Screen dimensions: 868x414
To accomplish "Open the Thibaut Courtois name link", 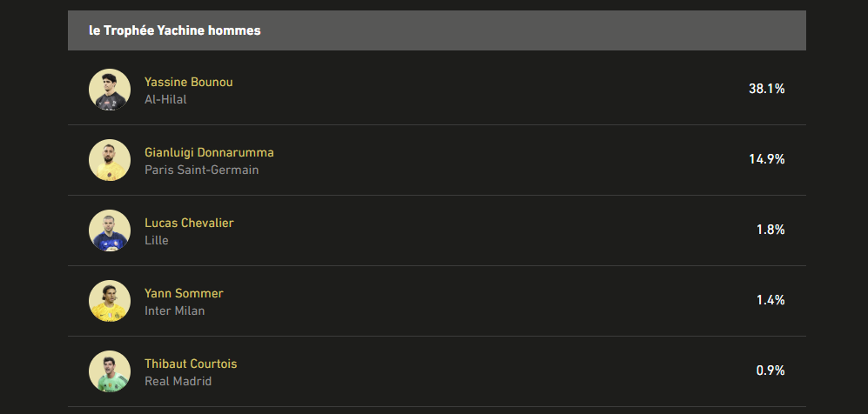I will (191, 364).
